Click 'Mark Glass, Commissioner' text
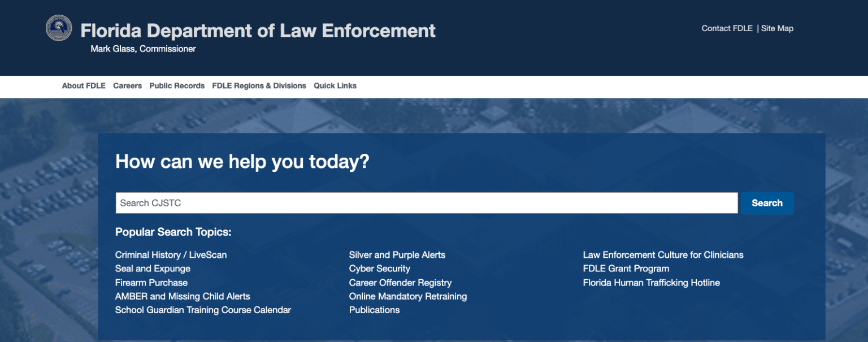The width and height of the screenshot is (868, 342). (143, 49)
